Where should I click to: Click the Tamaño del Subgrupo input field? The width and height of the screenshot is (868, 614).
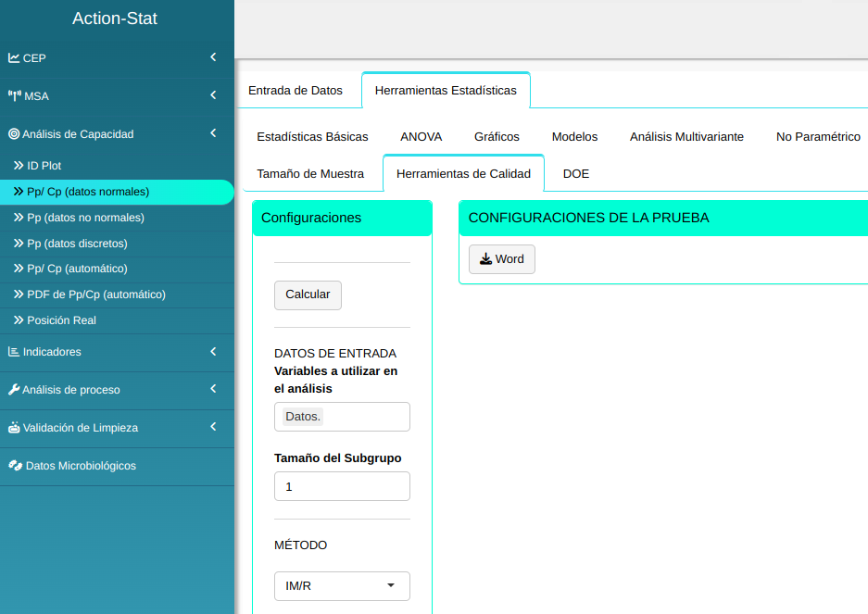342,486
